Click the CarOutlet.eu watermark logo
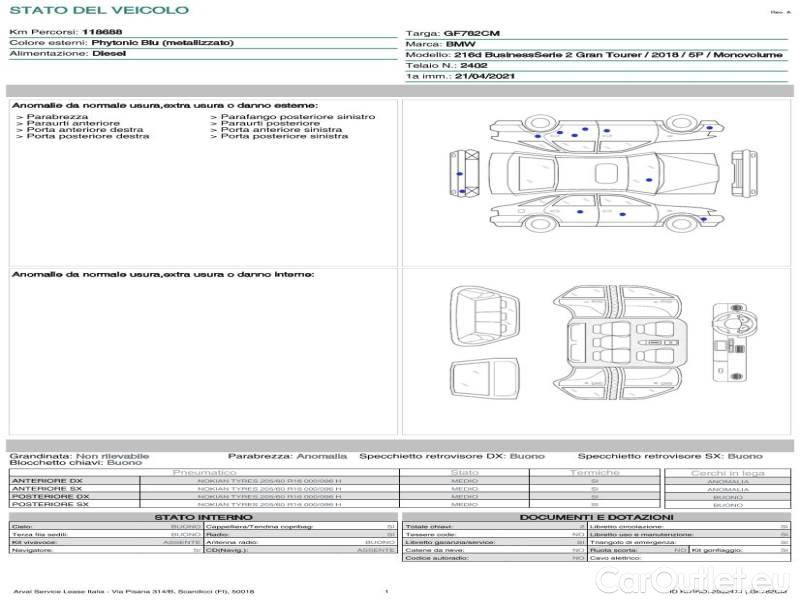 716,577
